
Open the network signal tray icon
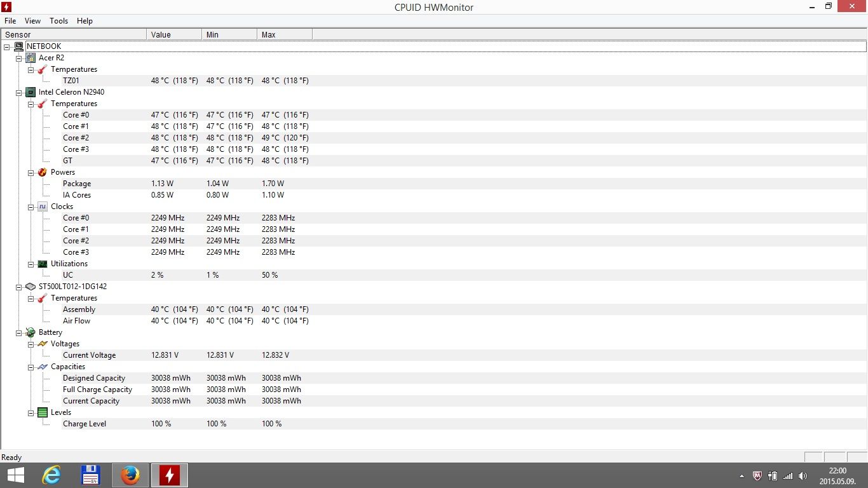[788, 475]
